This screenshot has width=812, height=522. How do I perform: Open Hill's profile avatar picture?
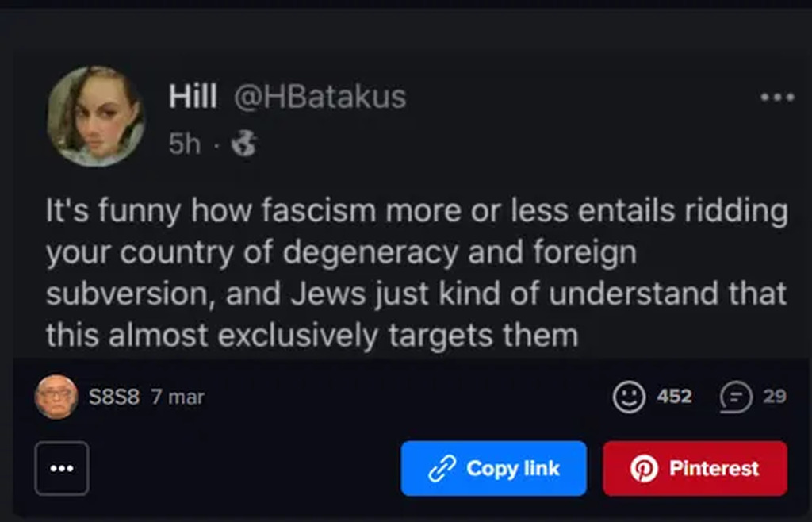(x=95, y=116)
